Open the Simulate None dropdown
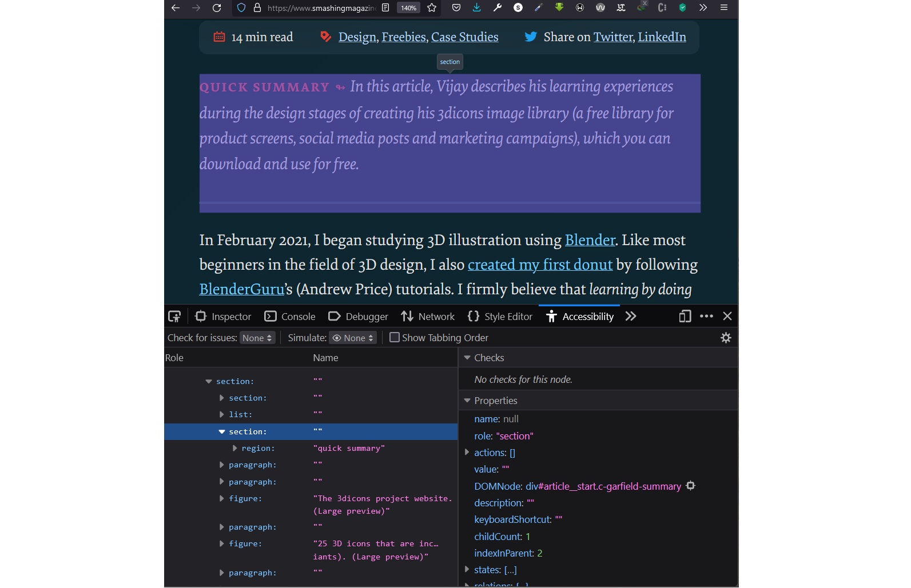 [353, 338]
